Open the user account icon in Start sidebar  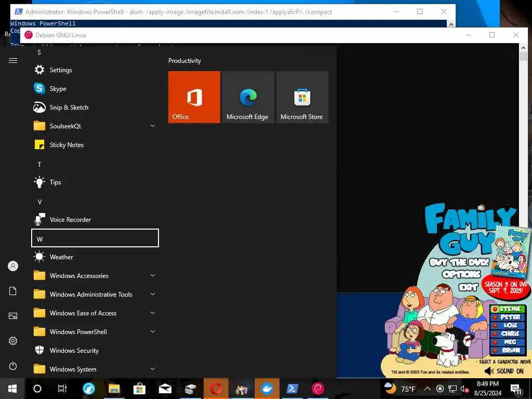pyautogui.click(x=13, y=266)
